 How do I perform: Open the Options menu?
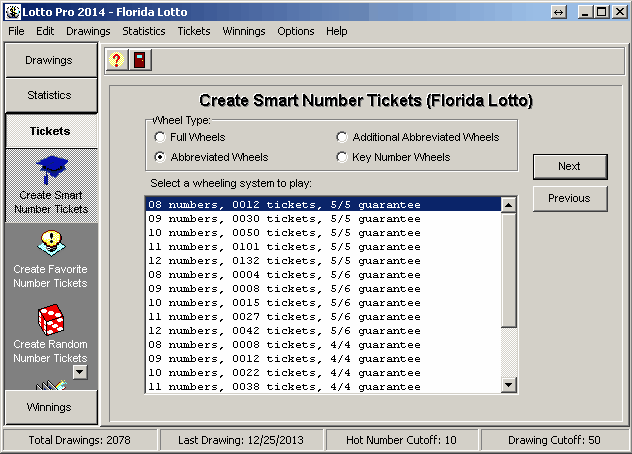pyautogui.click(x=295, y=31)
